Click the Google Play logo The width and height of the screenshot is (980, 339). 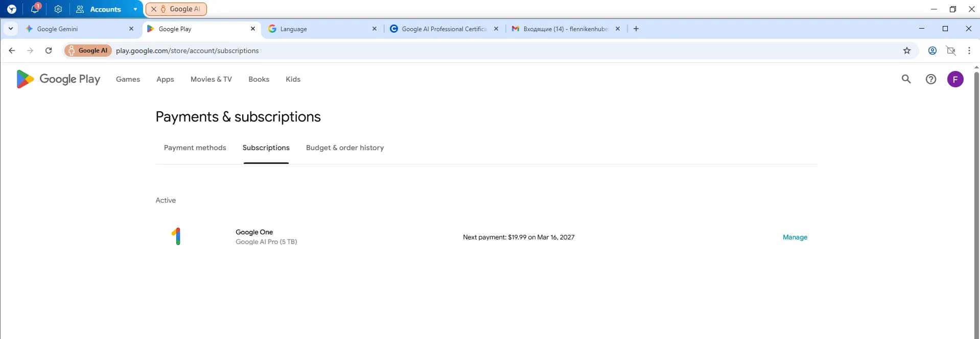click(58, 79)
